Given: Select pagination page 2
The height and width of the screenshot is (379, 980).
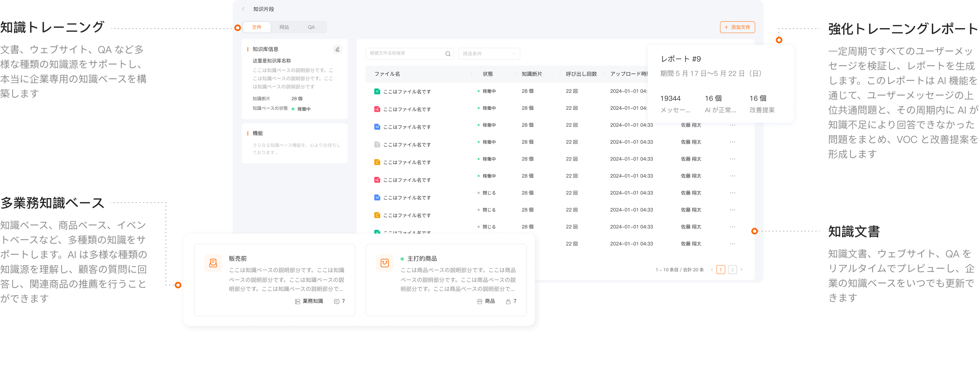Looking at the screenshot, I should pyautogui.click(x=733, y=270).
